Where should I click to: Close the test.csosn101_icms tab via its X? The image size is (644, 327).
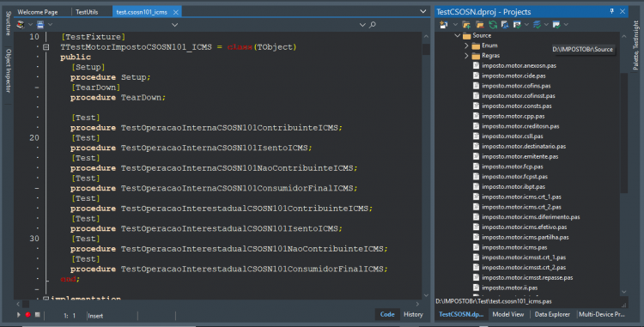click(176, 12)
